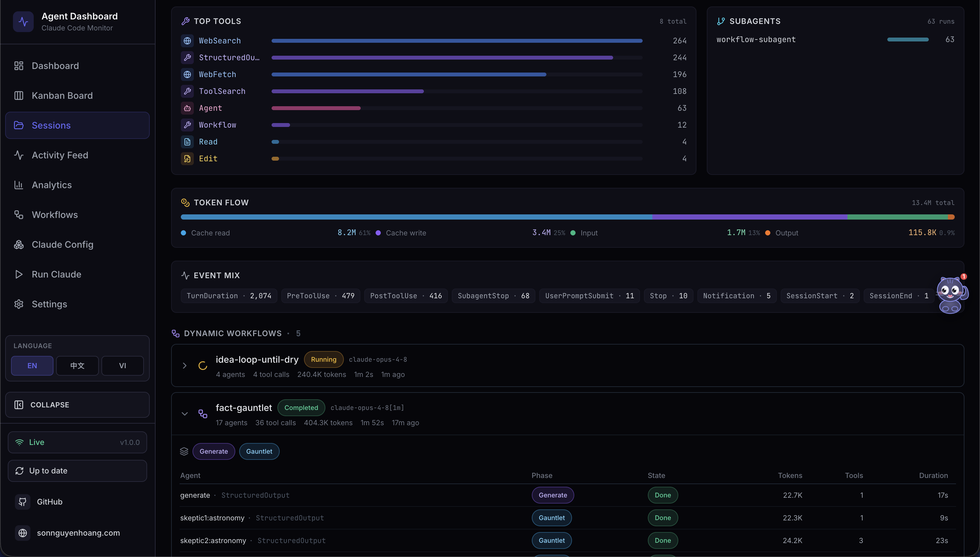The image size is (980, 557).
Task: Click the Edit pencil-file icon
Action: [x=187, y=158]
